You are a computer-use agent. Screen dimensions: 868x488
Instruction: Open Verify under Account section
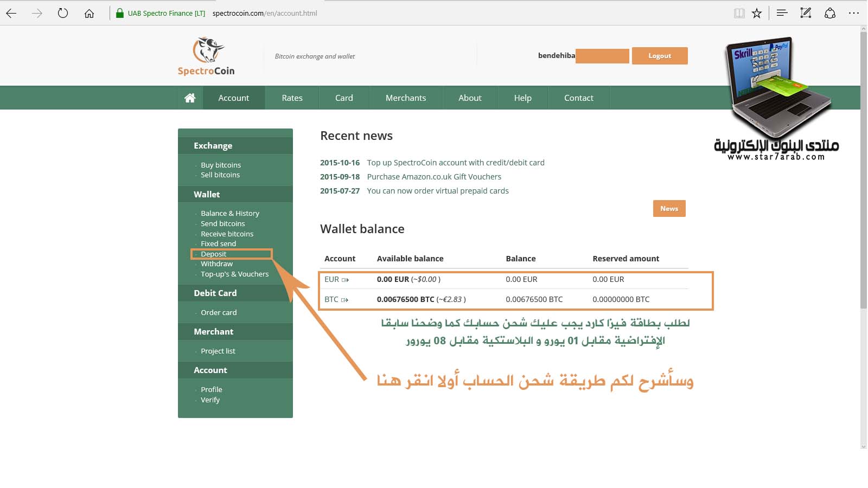click(x=210, y=400)
